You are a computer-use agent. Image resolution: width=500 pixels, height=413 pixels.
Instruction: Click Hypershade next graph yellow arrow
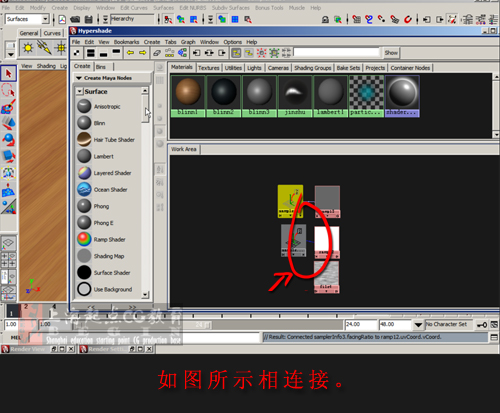[x=143, y=53]
